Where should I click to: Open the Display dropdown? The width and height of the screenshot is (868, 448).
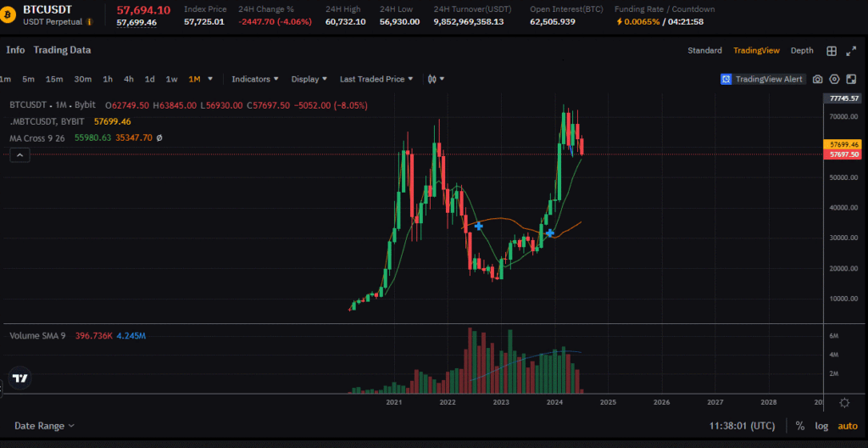coord(309,79)
